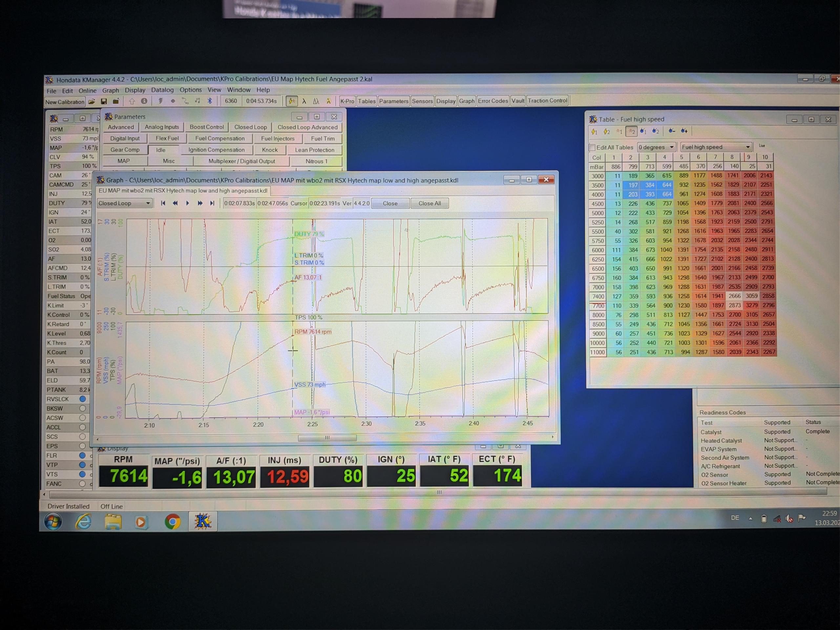The image size is (840, 630).
Task: Click the Graph window horizontal scrollbar thumb
Action: [x=327, y=438]
